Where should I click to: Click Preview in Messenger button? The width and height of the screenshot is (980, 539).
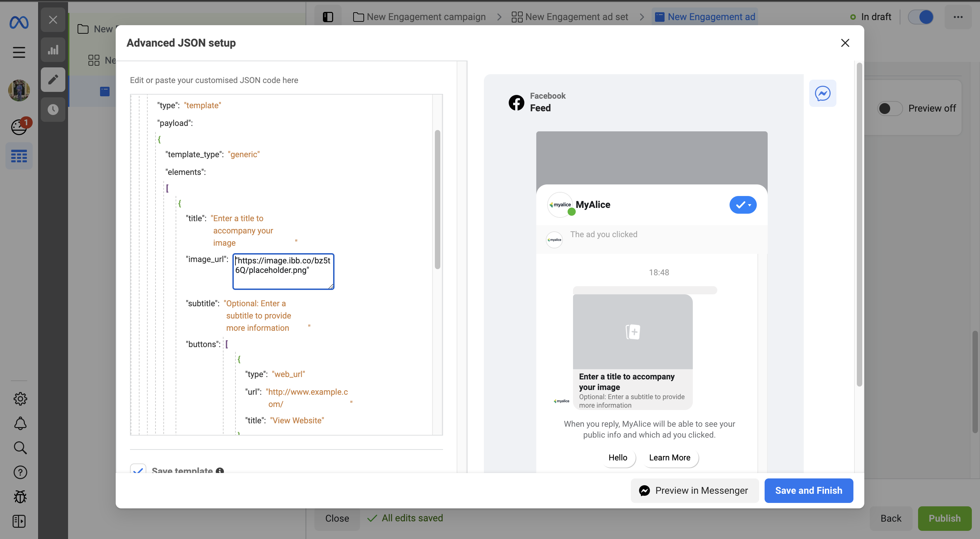coord(694,490)
